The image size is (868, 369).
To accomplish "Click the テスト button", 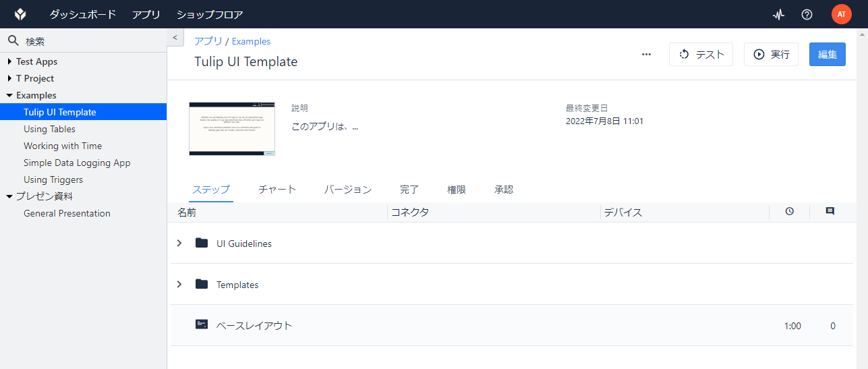I will point(701,55).
